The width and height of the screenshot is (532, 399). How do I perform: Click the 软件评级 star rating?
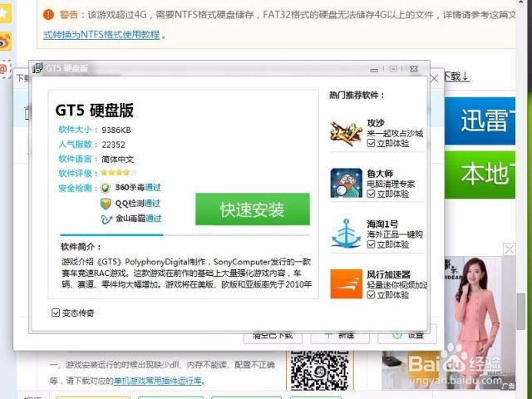coord(119,173)
